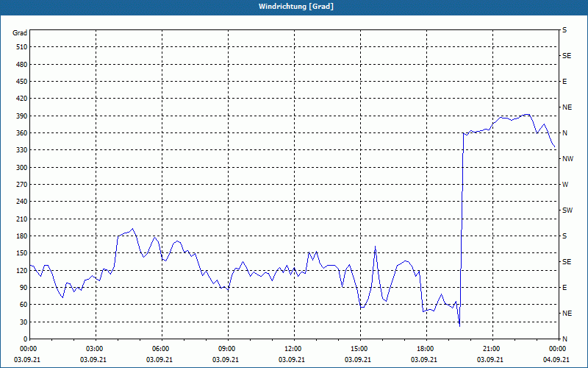Click the 'E' label beside 450

(564, 82)
